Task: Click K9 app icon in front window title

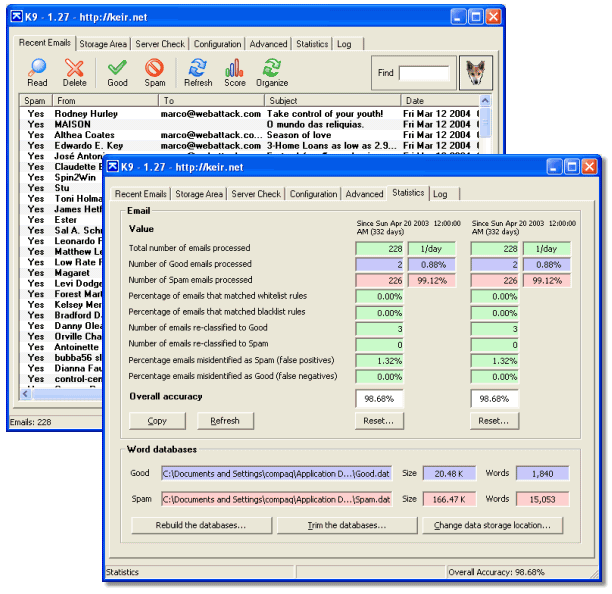Action: tap(112, 167)
